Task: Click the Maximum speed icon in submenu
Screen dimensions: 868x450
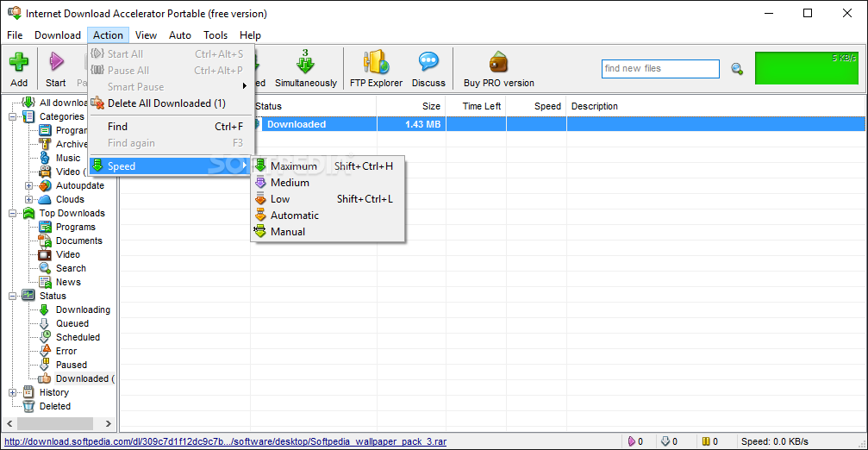Action: coord(260,166)
